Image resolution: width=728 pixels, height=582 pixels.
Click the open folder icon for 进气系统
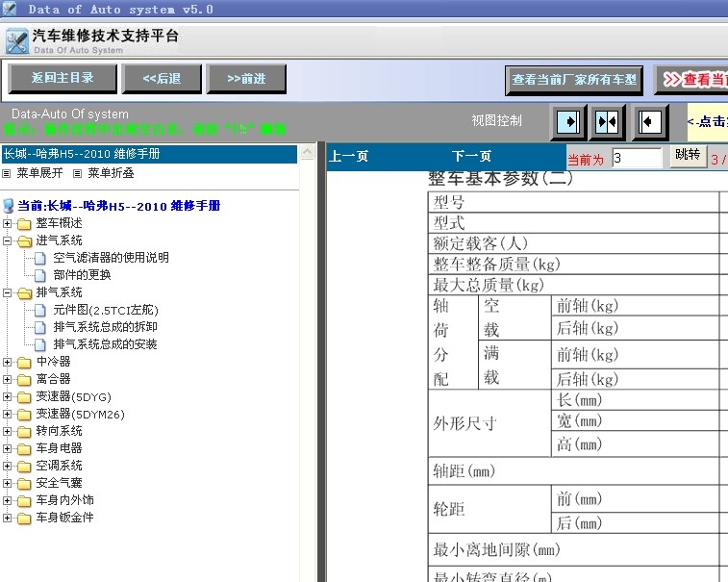coord(24,241)
